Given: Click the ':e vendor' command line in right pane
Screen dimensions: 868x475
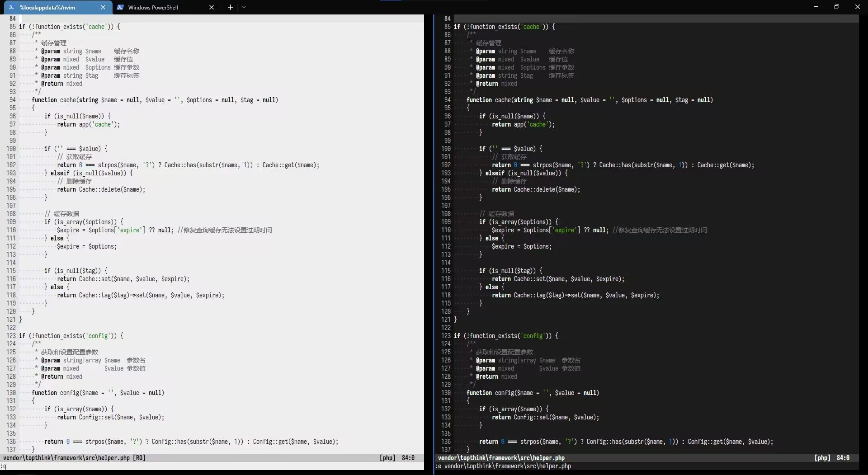Looking at the screenshot, I should (x=503, y=466).
